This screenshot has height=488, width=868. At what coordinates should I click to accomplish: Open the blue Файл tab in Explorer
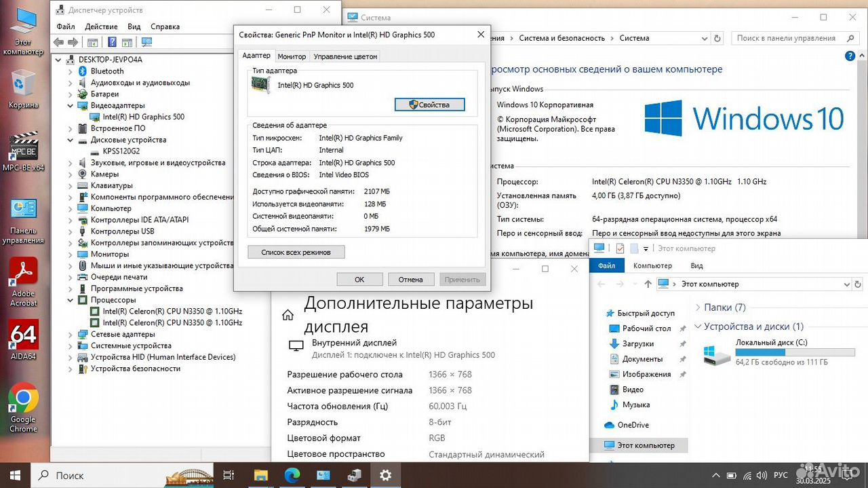[x=607, y=265]
